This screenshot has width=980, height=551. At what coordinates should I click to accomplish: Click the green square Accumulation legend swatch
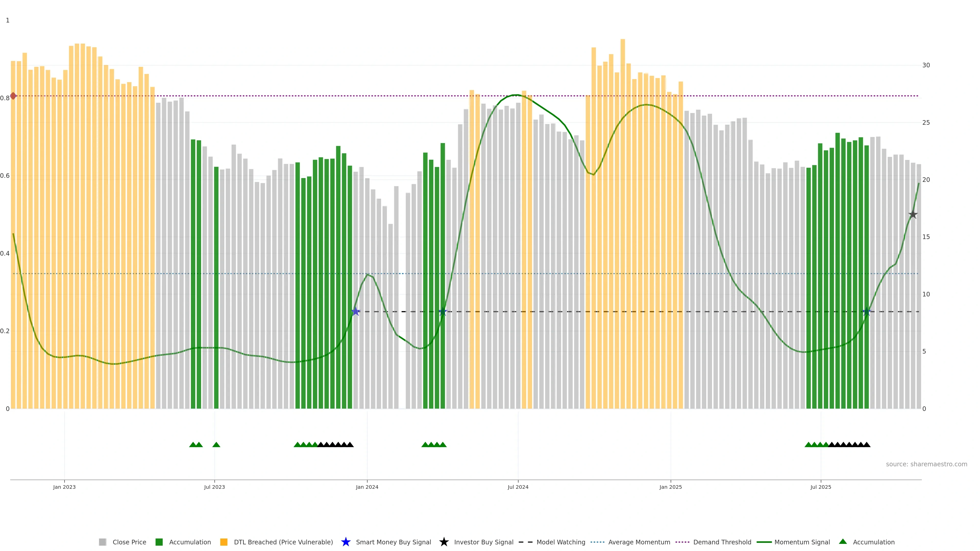coord(159,542)
